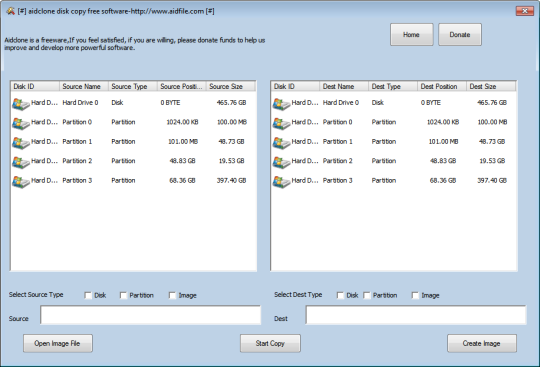Screen dimensions: 540x367
Task: Tick the dest type Disk checkbox
Action: [340, 295]
